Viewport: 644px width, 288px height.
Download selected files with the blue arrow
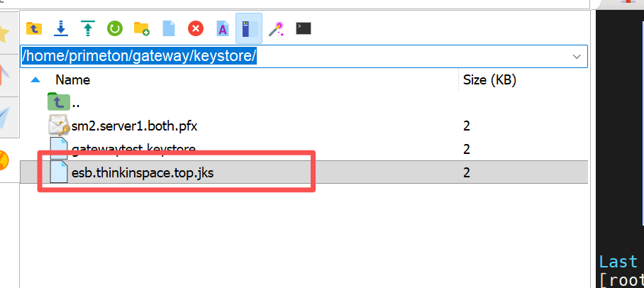tap(61, 28)
